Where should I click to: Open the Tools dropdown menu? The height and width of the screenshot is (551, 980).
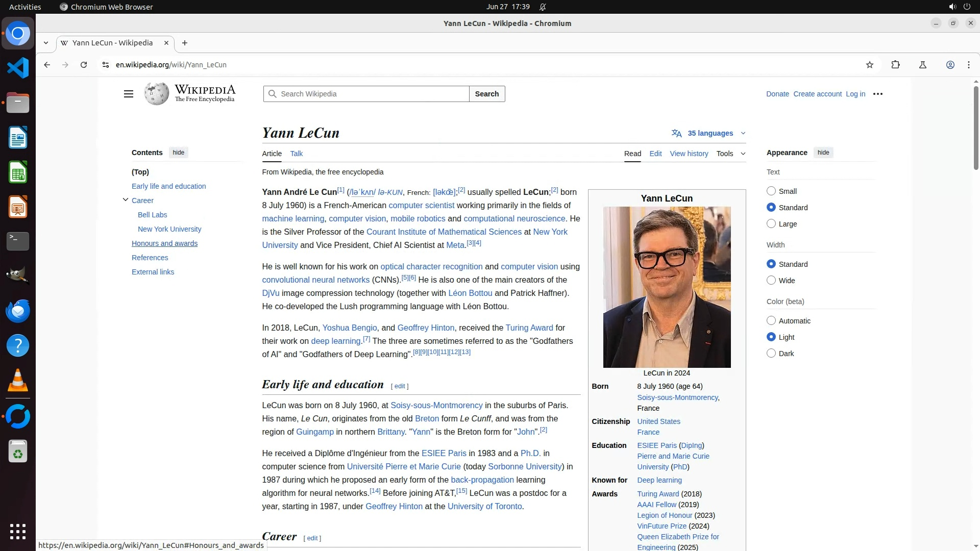[730, 154]
